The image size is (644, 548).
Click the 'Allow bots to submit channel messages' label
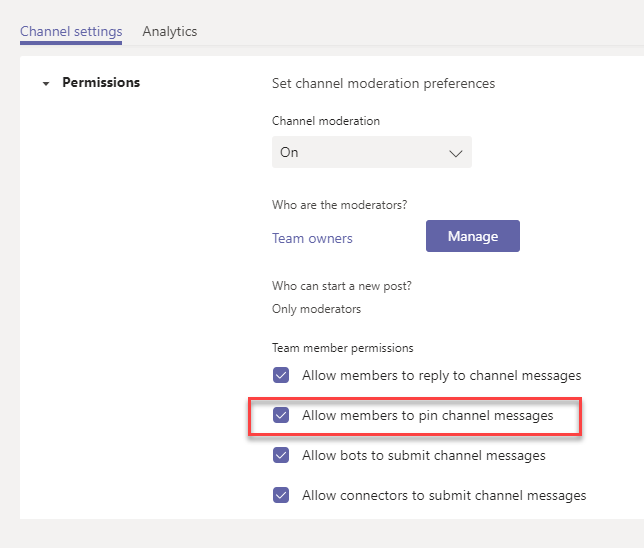424,456
